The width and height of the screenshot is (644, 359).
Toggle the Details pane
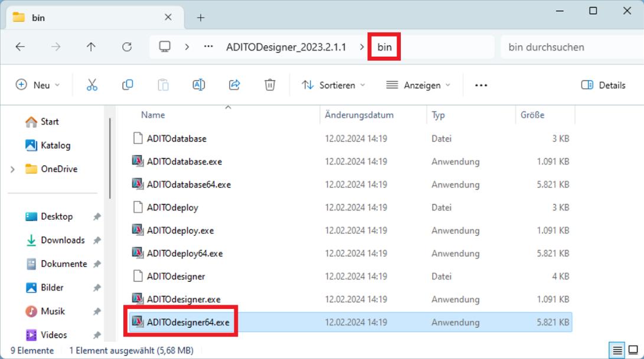[603, 85]
